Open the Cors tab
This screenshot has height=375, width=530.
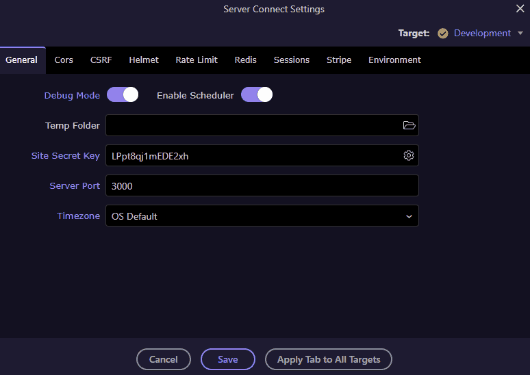click(64, 60)
